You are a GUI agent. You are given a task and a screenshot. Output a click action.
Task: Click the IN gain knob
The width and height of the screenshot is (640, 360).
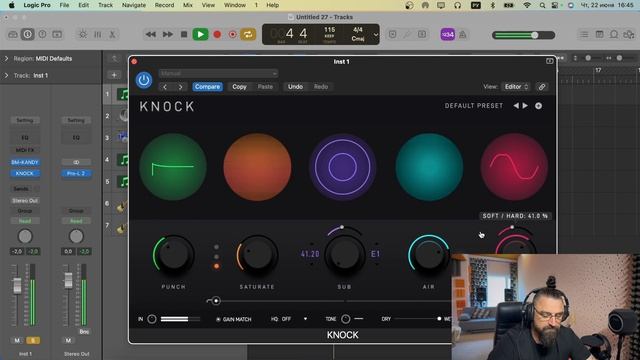[152, 319]
